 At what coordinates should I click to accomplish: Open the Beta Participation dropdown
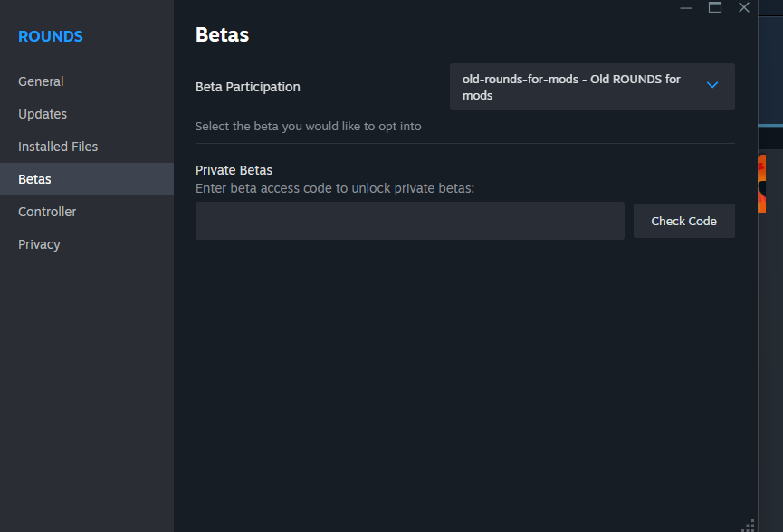coord(592,87)
